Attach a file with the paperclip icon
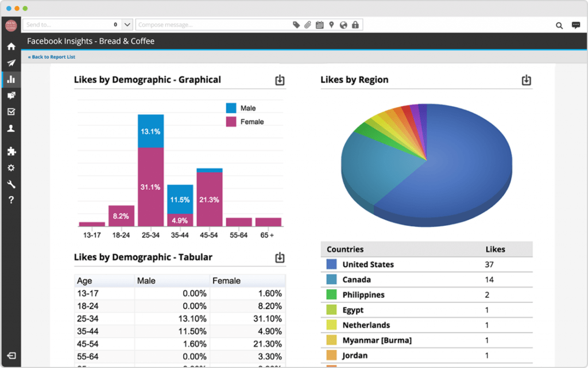The width and height of the screenshot is (588, 368). pos(308,25)
